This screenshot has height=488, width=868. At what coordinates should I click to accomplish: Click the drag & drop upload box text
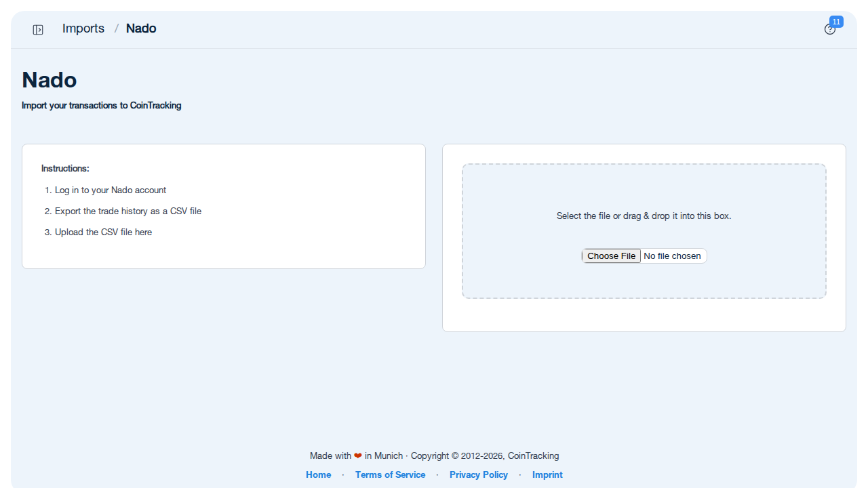(644, 216)
